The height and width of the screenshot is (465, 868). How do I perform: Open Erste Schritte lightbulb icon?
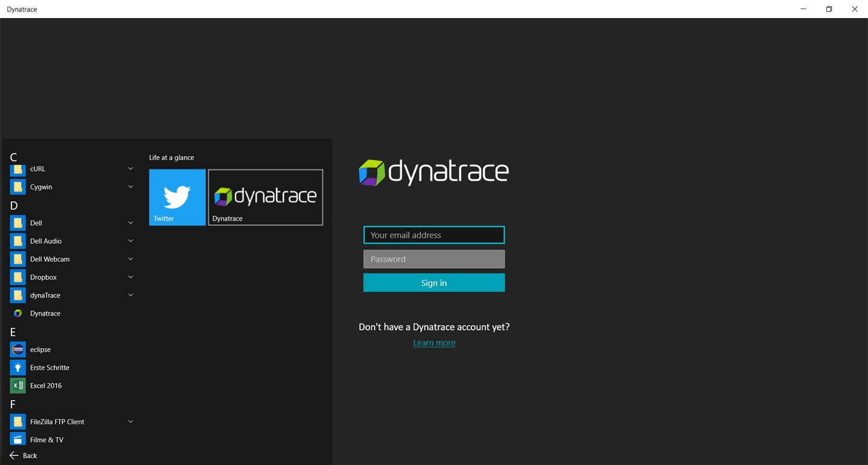18,367
